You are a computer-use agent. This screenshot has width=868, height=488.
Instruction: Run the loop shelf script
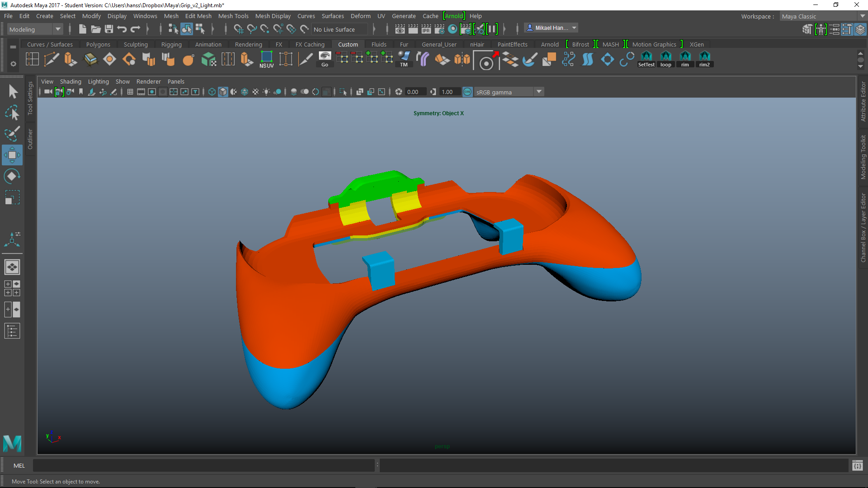[665, 60]
